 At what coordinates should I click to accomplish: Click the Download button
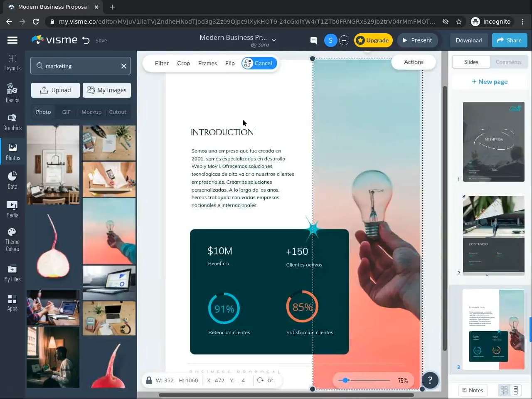468,40
